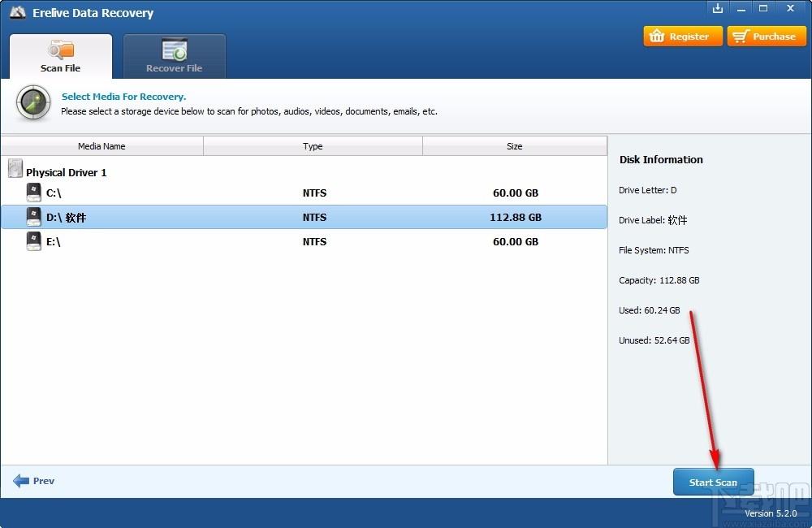The width and height of the screenshot is (812, 528).
Task: Click the blue Prev arrow icon
Action: point(21,481)
